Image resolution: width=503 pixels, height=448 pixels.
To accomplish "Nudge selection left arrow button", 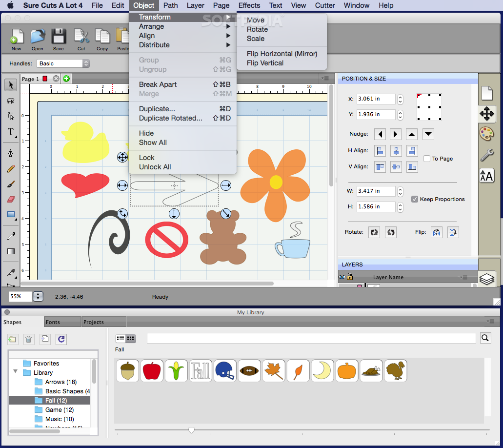I will click(380, 134).
